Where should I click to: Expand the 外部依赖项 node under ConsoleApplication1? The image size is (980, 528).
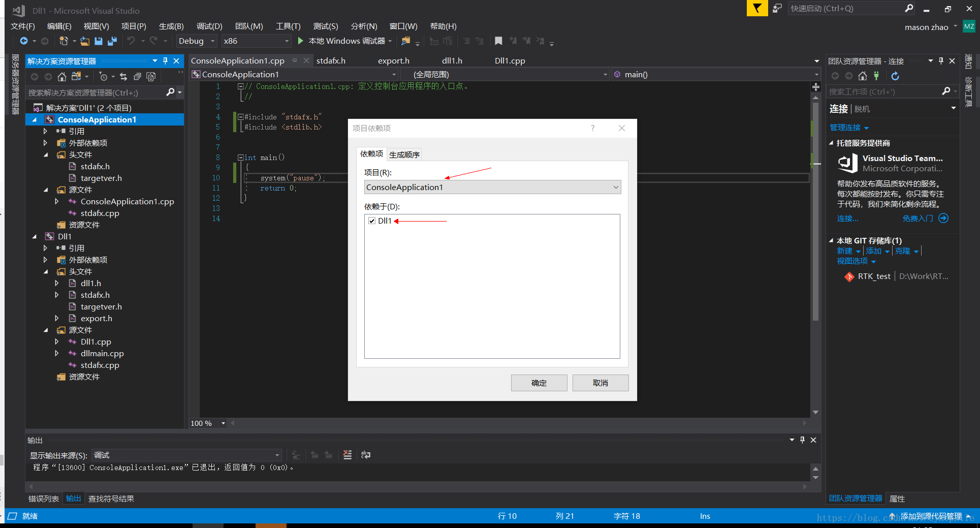pyautogui.click(x=45, y=143)
